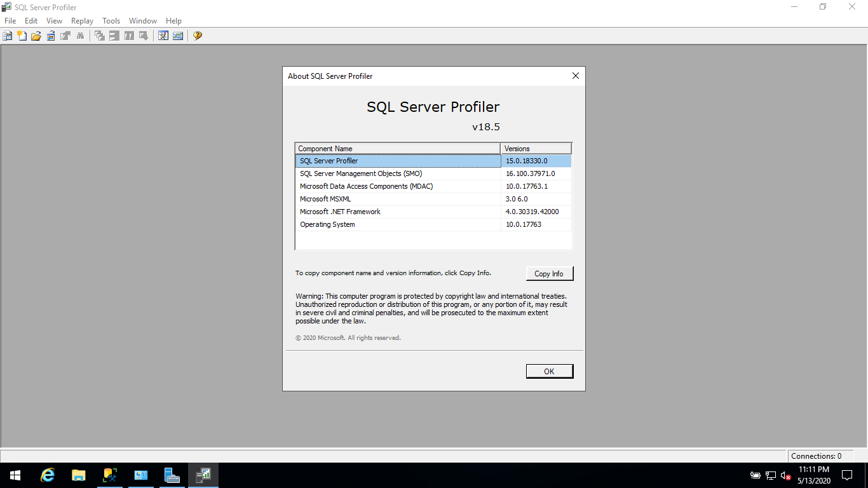Open the Action Center notifications icon
The height and width of the screenshot is (488, 868).
(x=847, y=475)
